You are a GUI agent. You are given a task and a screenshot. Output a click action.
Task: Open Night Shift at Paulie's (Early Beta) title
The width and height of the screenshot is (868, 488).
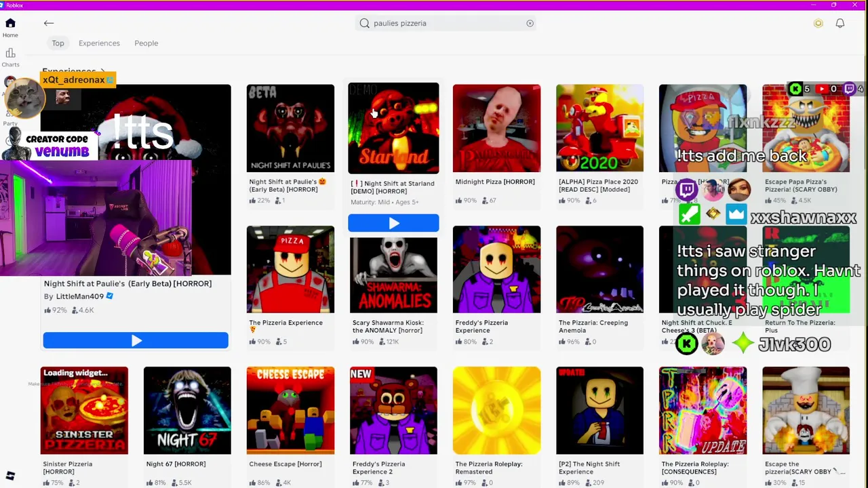(x=127, y=283)
